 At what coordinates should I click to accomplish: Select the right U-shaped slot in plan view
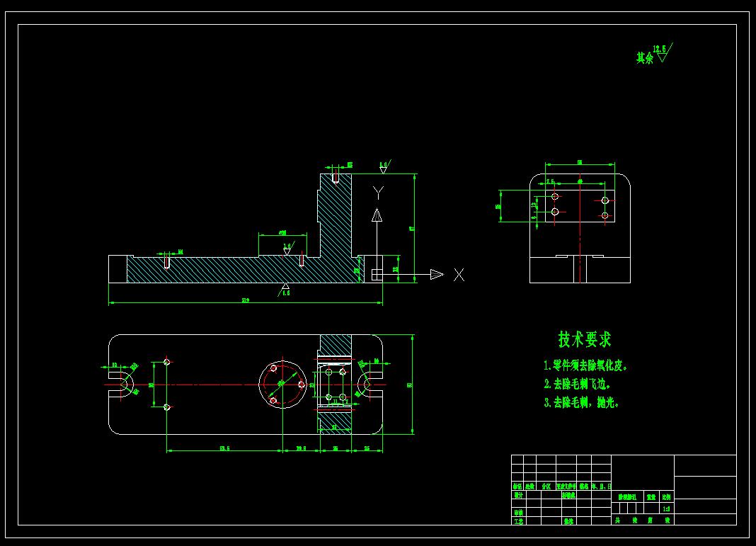tap(370, 385)
